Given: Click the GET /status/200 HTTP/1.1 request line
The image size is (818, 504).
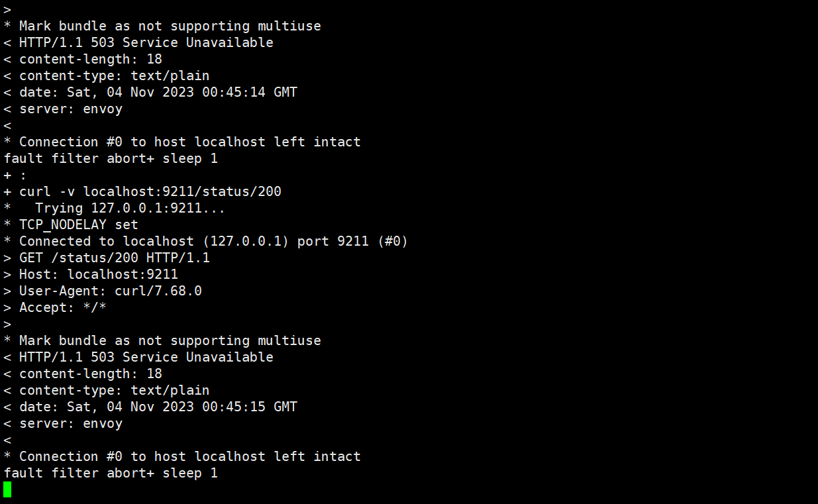Looking at the screenshot, I should pyautogui.click(x=107, y=258).
